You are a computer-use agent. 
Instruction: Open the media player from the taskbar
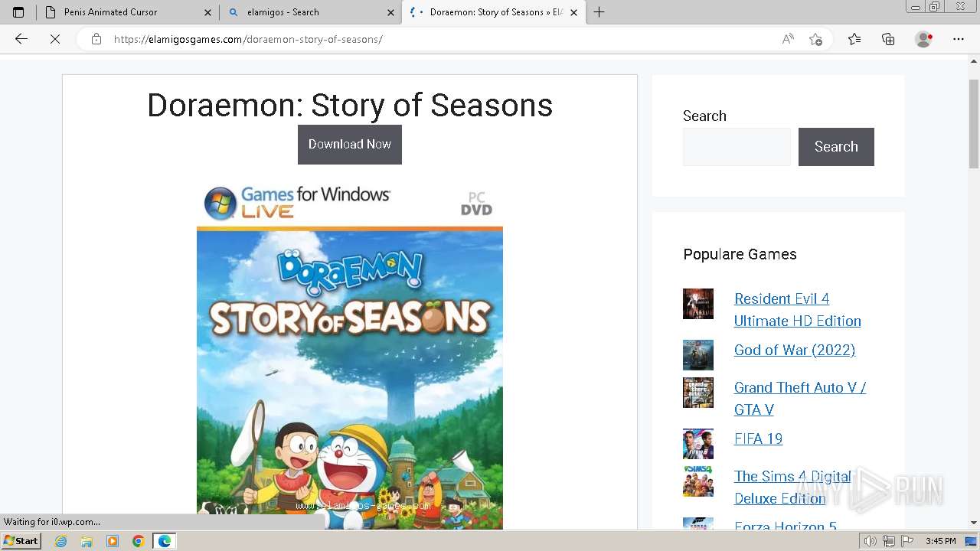(x=113, y=541)
